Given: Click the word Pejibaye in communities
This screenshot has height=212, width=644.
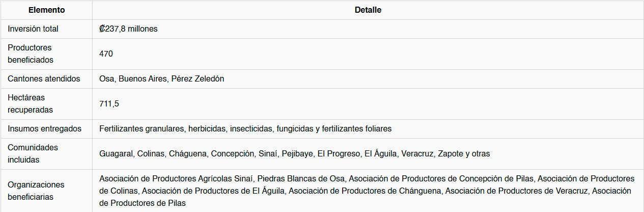Looking at the screenshot, I should coord(297,153).
